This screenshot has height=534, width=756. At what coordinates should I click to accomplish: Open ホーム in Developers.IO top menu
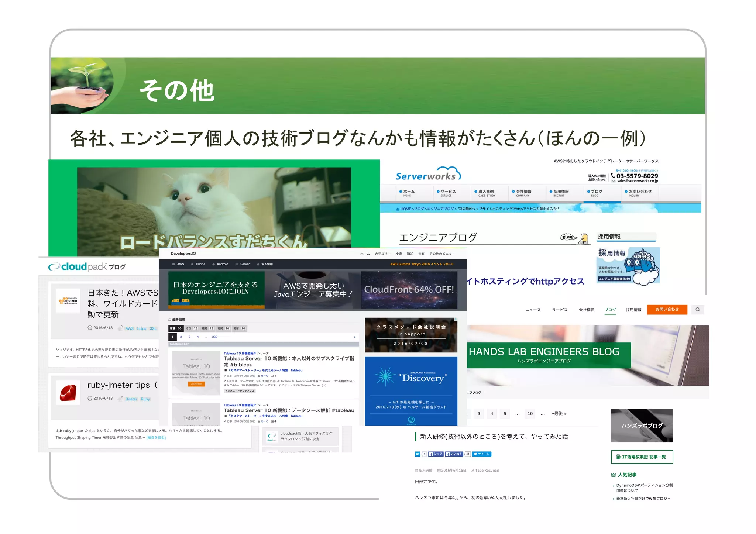tap(365, 254)
